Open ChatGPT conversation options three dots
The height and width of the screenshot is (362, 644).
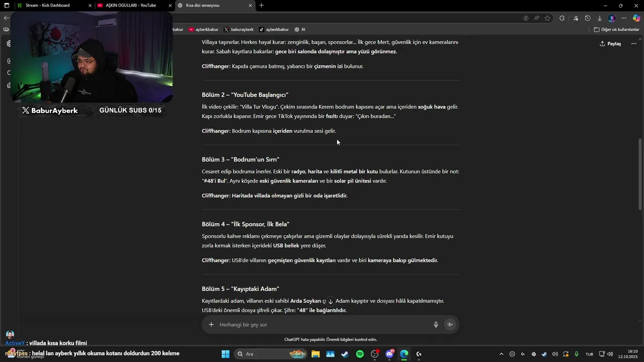[x=634, y=44]
